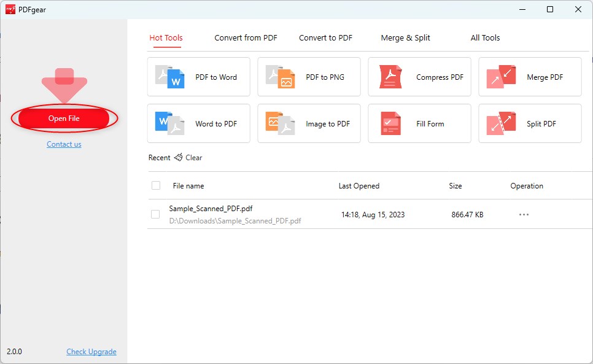Click the Word to PDF tool icon
The height and width of the screenshot is (364, 593).
(x=170, y=123)
